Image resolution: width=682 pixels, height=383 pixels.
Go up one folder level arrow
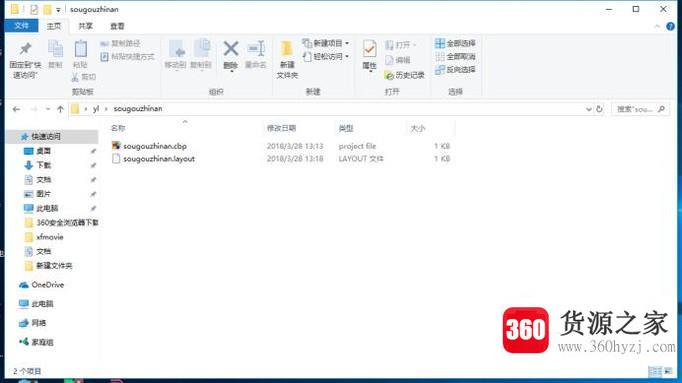click(x=60, y=109)
